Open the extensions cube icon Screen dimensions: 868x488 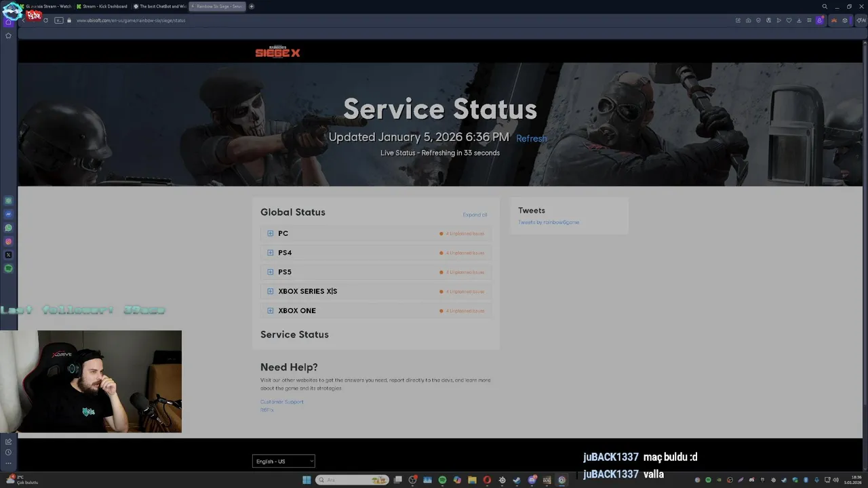pos(845,20)
